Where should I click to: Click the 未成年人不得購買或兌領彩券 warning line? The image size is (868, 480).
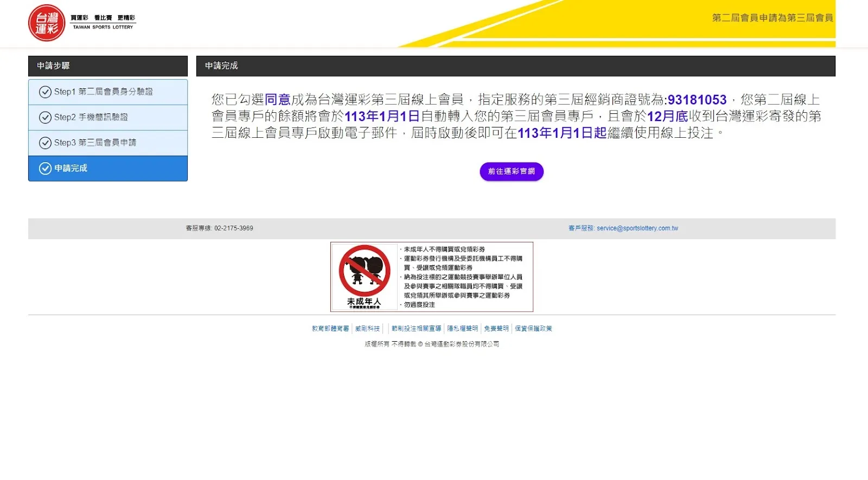pos(444,249)
